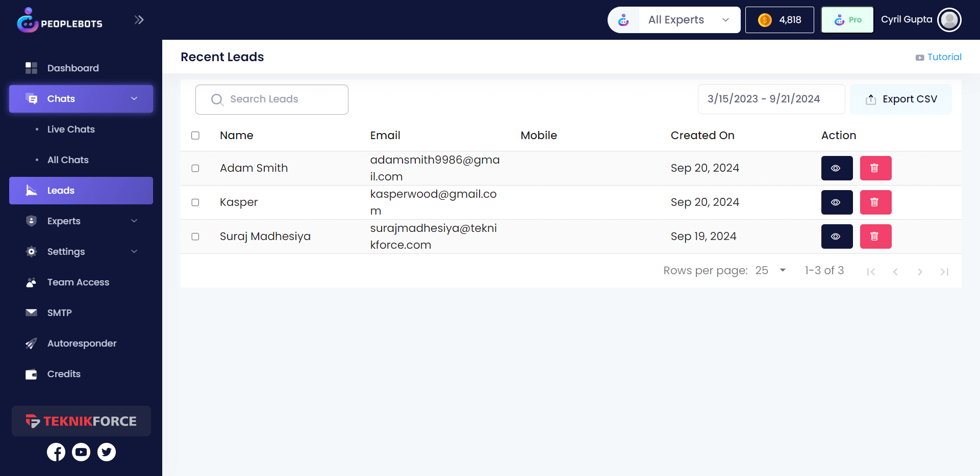The width and height of the screenshot is (980, 476).
Task: Open the Autoresponder menu item
Action: (x=82, y=343)
